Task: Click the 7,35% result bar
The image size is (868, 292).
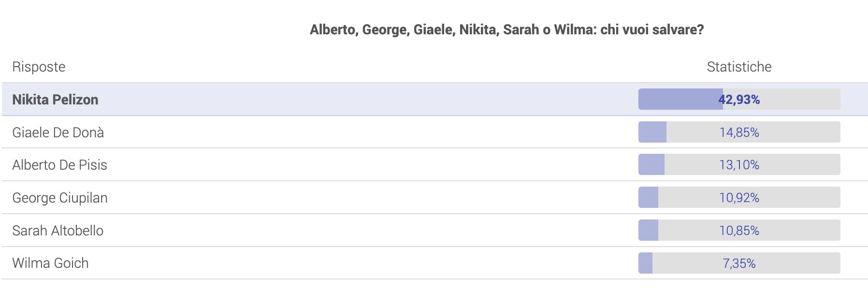Action: click(739, 263)
